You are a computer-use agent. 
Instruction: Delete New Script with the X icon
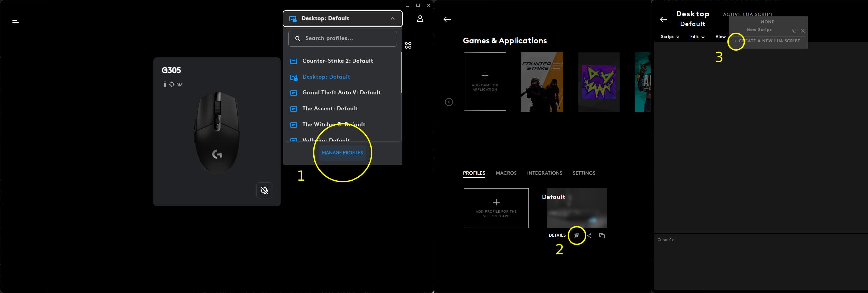tap(803, 31)
